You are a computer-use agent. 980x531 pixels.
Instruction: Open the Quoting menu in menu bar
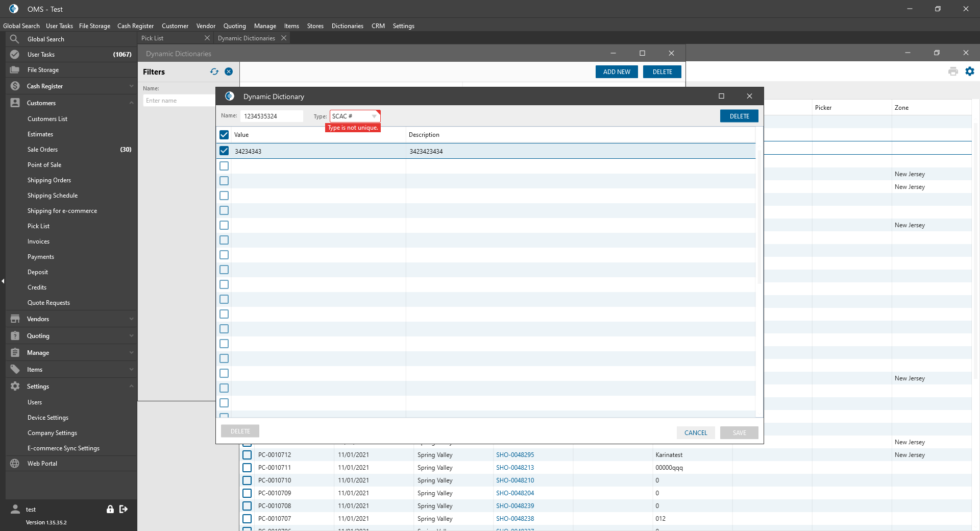[234, 26]
